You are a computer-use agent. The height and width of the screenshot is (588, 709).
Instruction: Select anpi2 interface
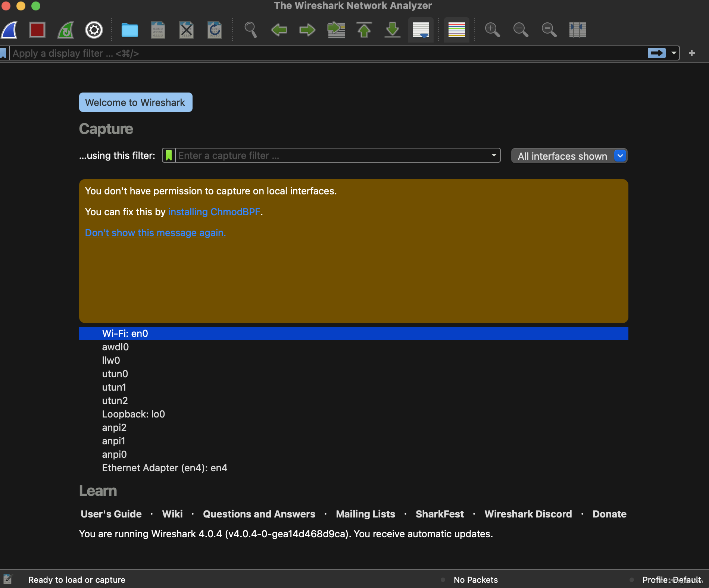(354, 428)
